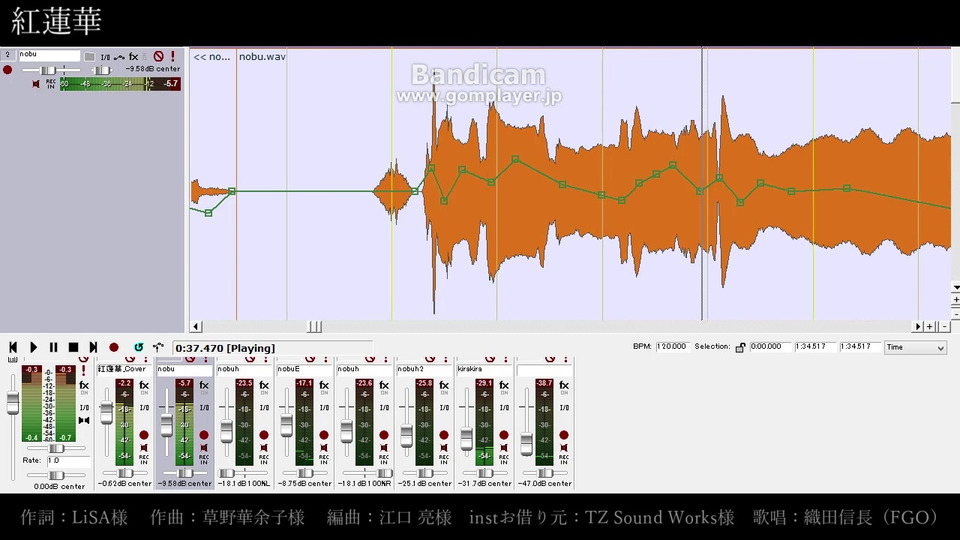The width and height of the screenshot is (960, 540).
Task: Arm record on the nobuh2 mixer strip
Action: point(444,435)
